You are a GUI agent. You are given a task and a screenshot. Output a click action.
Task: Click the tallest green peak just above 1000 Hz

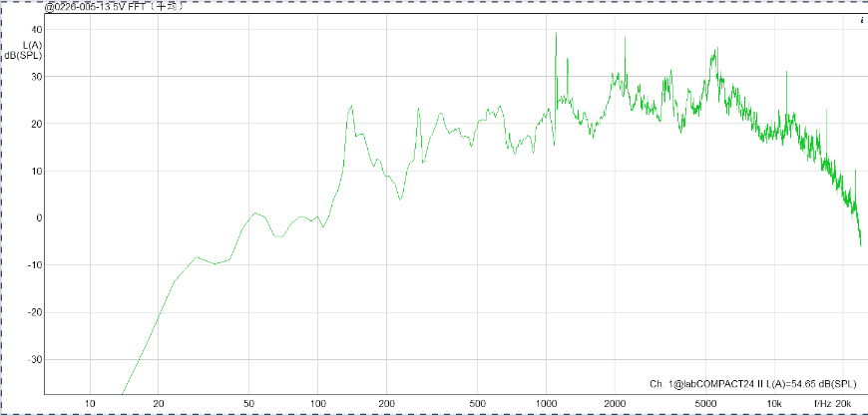[555, 35]
